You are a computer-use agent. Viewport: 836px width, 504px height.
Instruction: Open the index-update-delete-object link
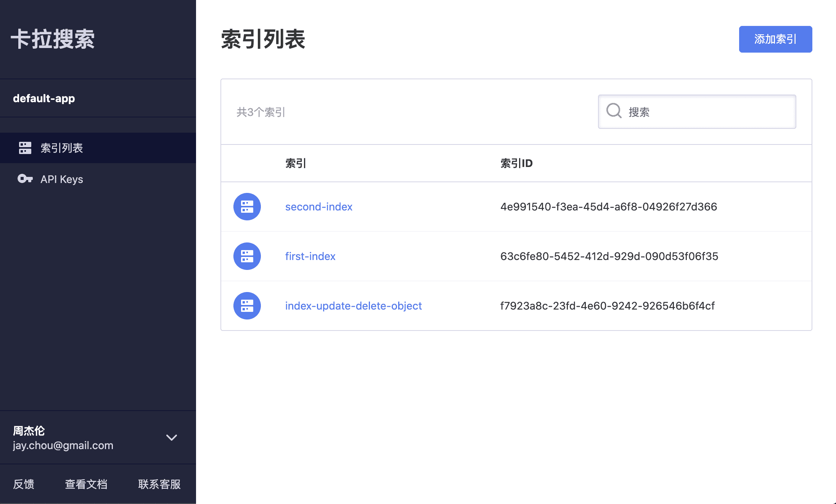click(353, 306)
